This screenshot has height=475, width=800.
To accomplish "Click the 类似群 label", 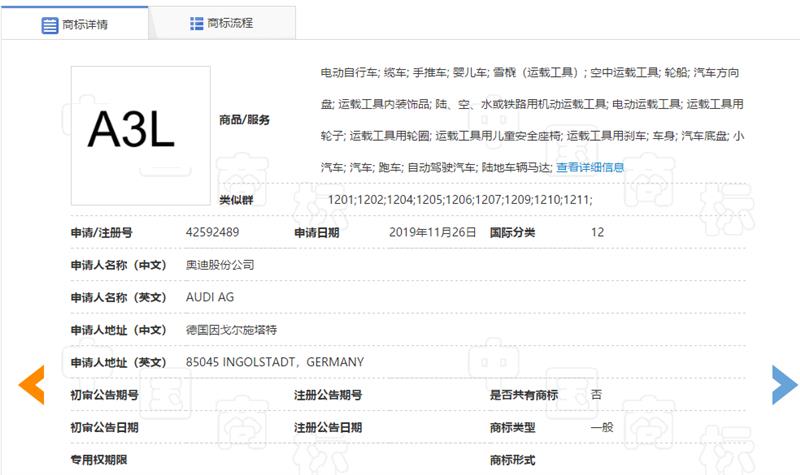I will click(236, 200).
